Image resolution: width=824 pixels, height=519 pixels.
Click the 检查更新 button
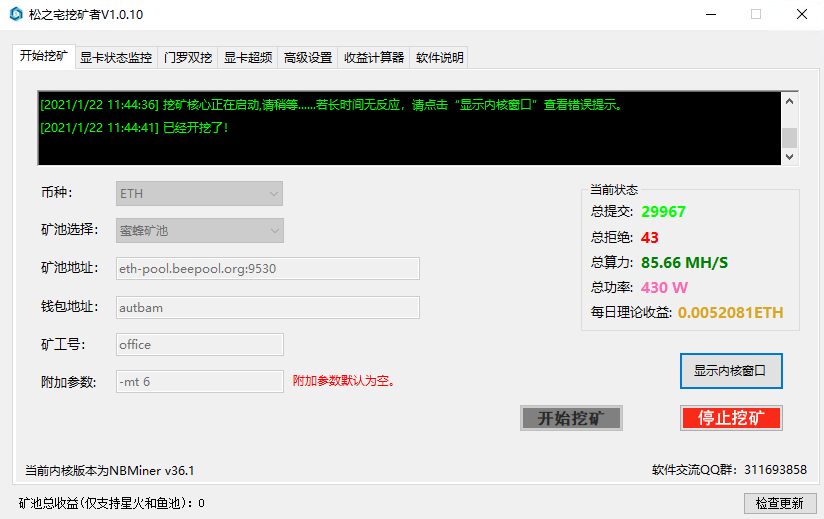(780, 503)
